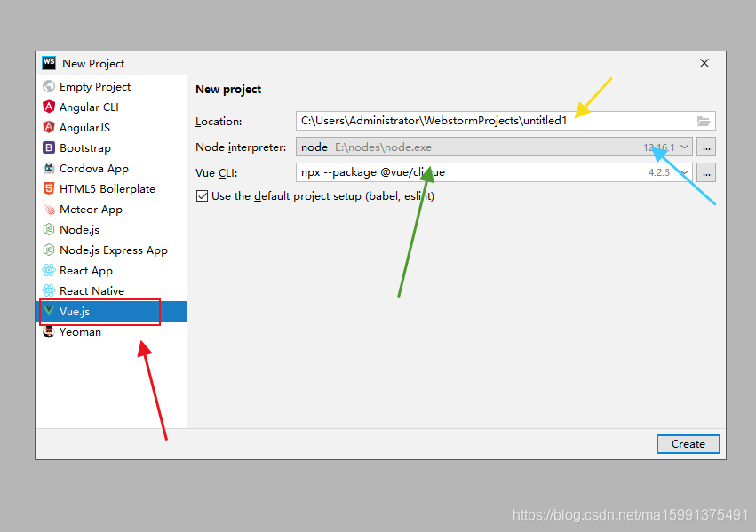Choose the Node.js project type
Screen dimensions: 756x532
coord(79,230)
